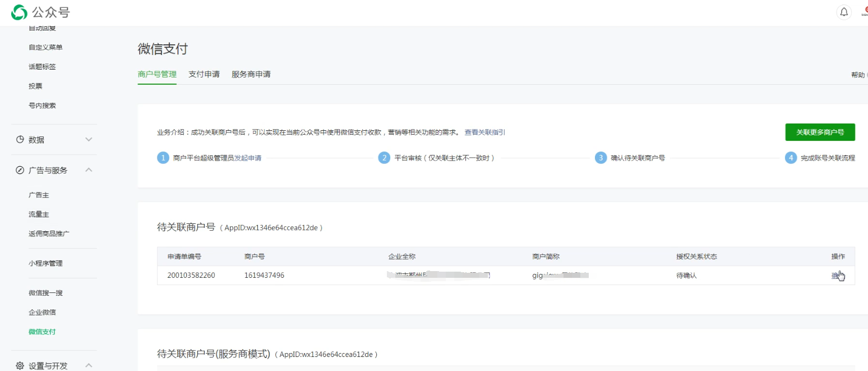Click the 确认 link in the operation column
This screenshot has width=868, height=371.
[x=835, y=275]
